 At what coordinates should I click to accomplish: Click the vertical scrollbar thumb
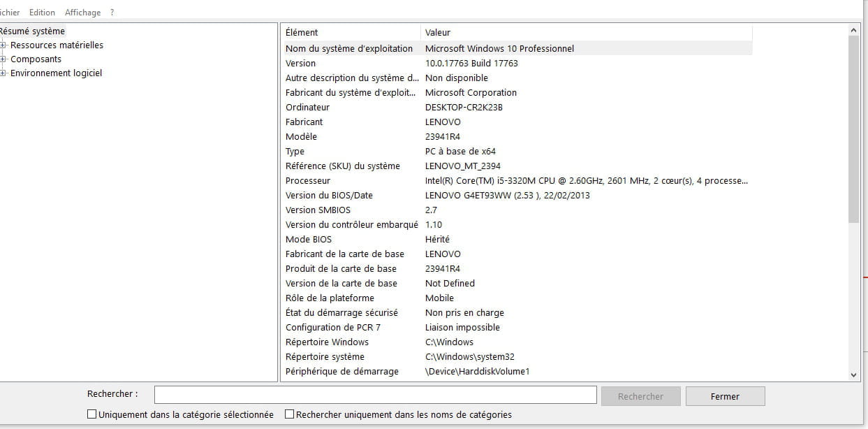click(x=854, y=129)
